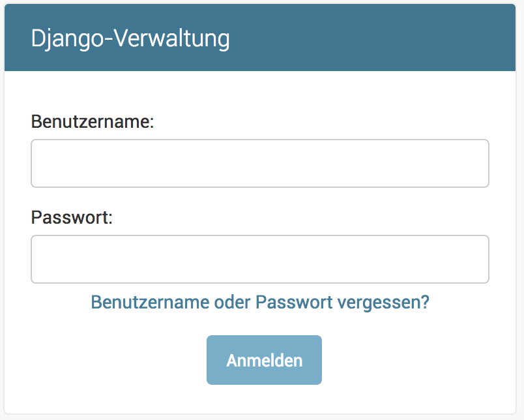
Task: Click the teal title bar
Action: [261, 37]
